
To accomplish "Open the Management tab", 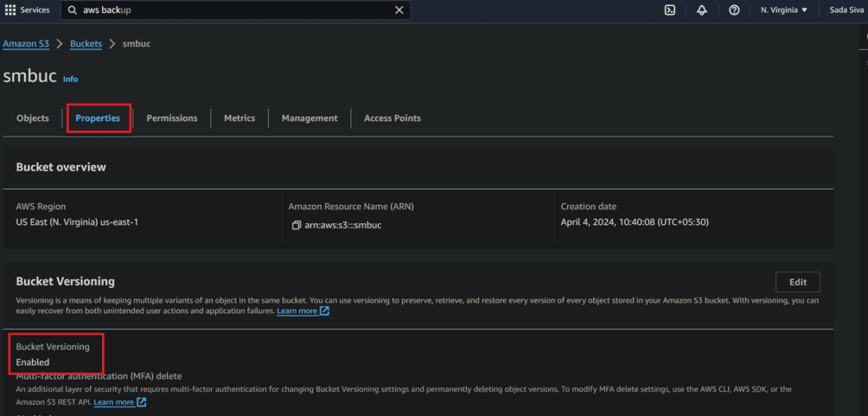I will click(x=310, y=118).
